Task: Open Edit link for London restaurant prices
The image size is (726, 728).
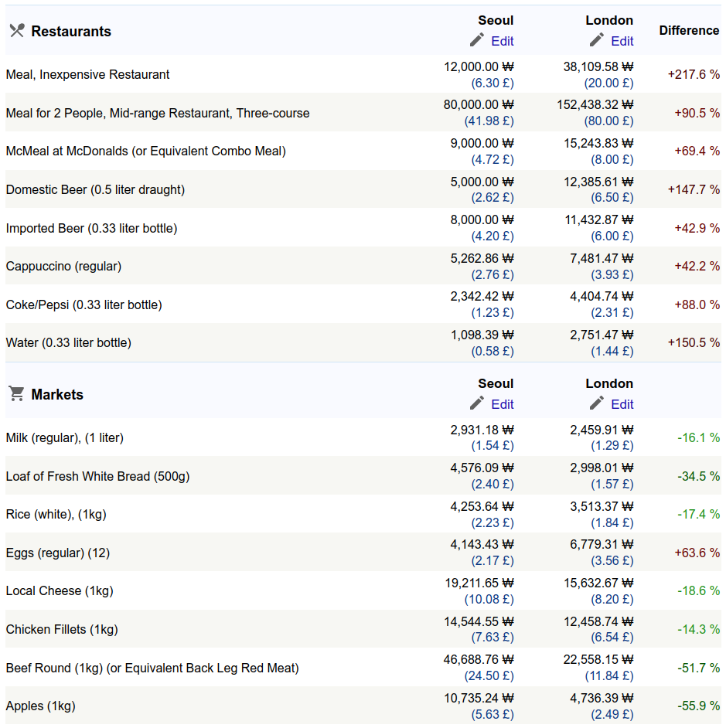Action: click(x=622, y=41)
